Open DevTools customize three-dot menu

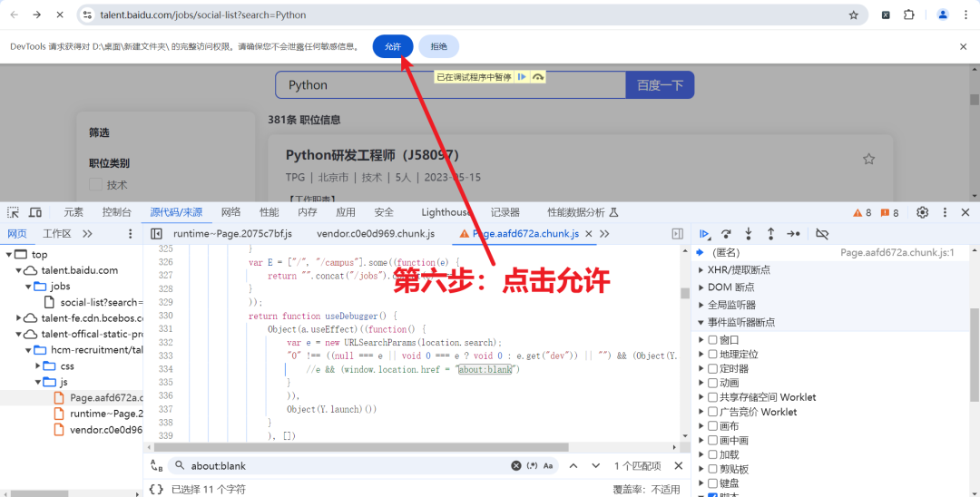pyautogui.click(x=945, y=212)
